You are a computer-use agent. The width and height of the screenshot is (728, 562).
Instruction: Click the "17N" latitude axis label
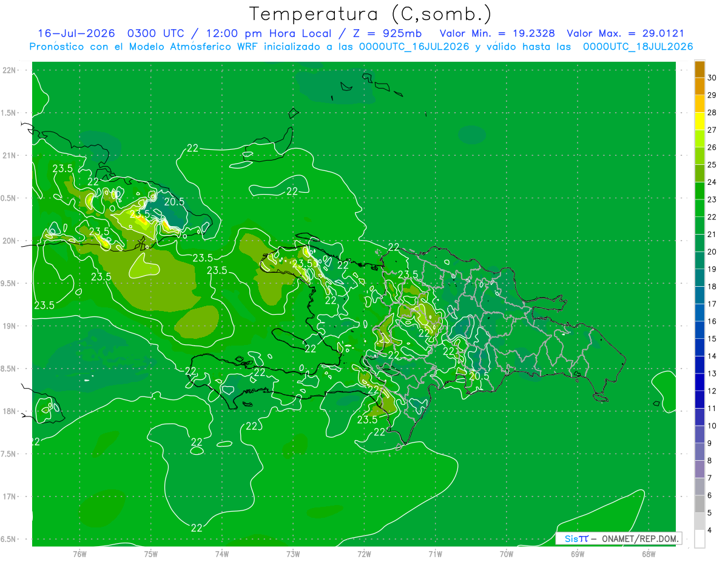pyautogui.click(x=10, y=497)
